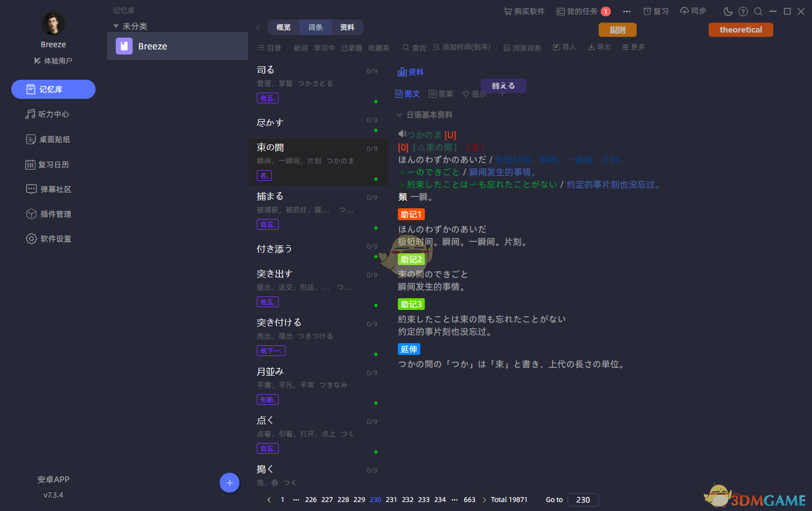The height and width of the screenshot is (511, 812).
Task: Switch to the 词条 tab
Action: pos(315,26)
